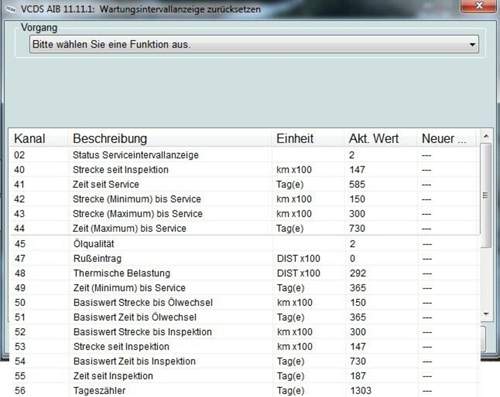Click the scrollbar down arrow

486,314
